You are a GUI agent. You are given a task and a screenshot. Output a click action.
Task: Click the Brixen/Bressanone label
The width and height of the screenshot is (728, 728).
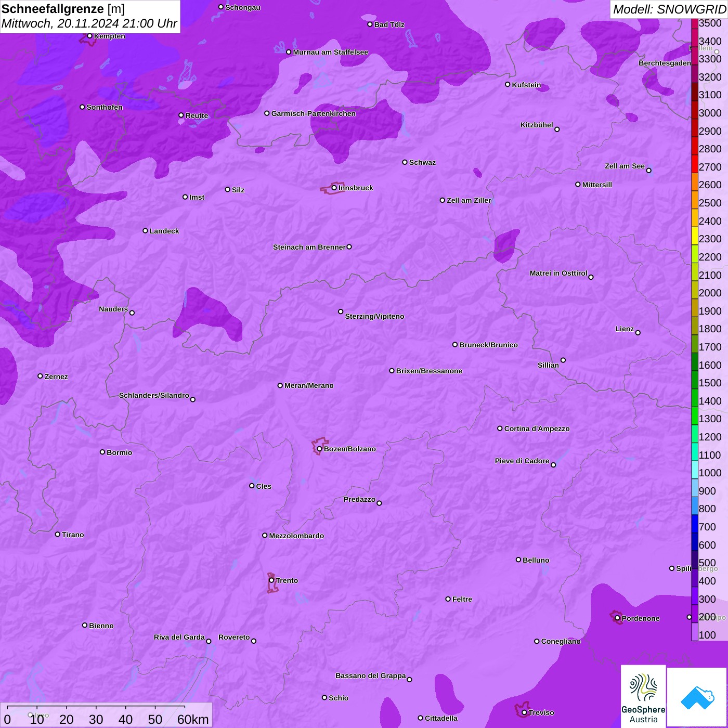click(x=429, y=371)
